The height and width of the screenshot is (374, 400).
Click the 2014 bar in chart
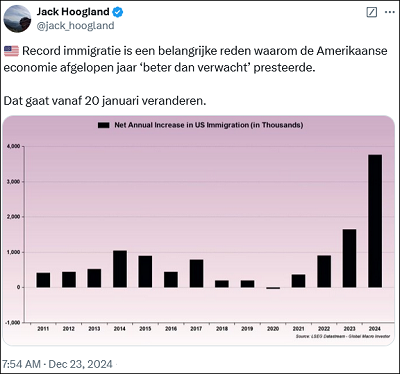(x=120, y=269)
